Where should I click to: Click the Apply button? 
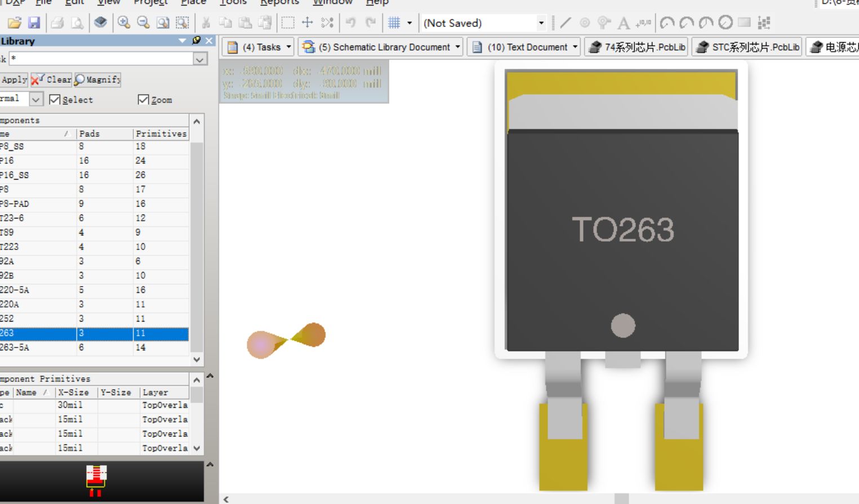pos(14,79)
